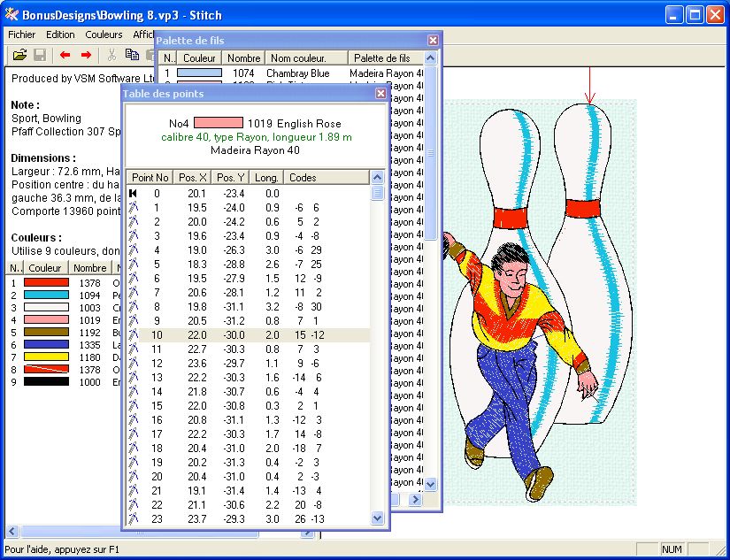Viewport: 730px width, 560px height.
Task: Click the Open file folder icon
Action: pyautogui.click(x=19, y=55)
